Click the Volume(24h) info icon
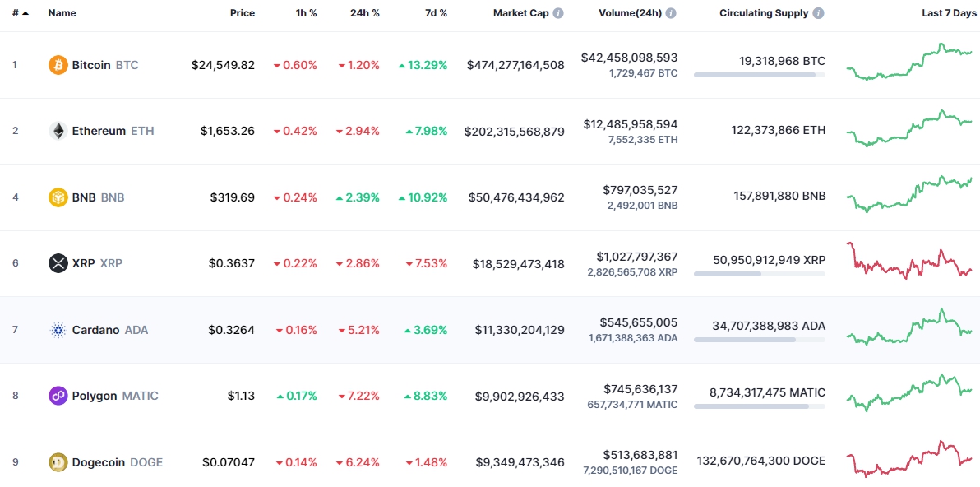 pyautogui.click(x=671, y=13)
